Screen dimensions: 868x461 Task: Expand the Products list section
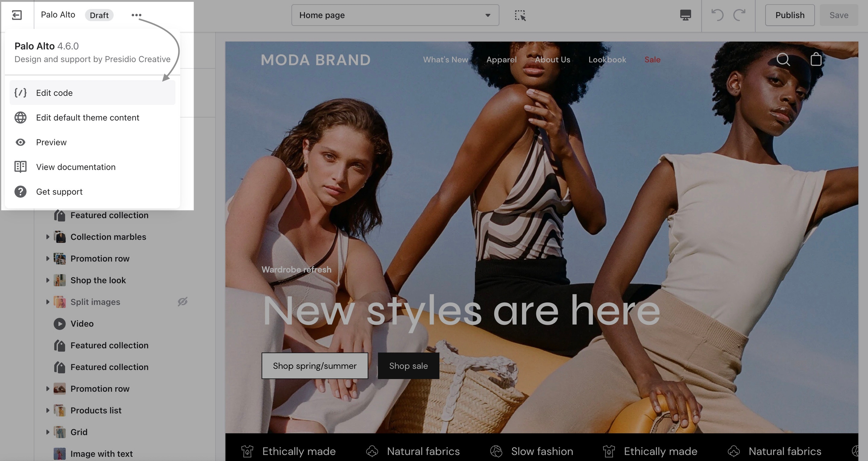point(48,410)
